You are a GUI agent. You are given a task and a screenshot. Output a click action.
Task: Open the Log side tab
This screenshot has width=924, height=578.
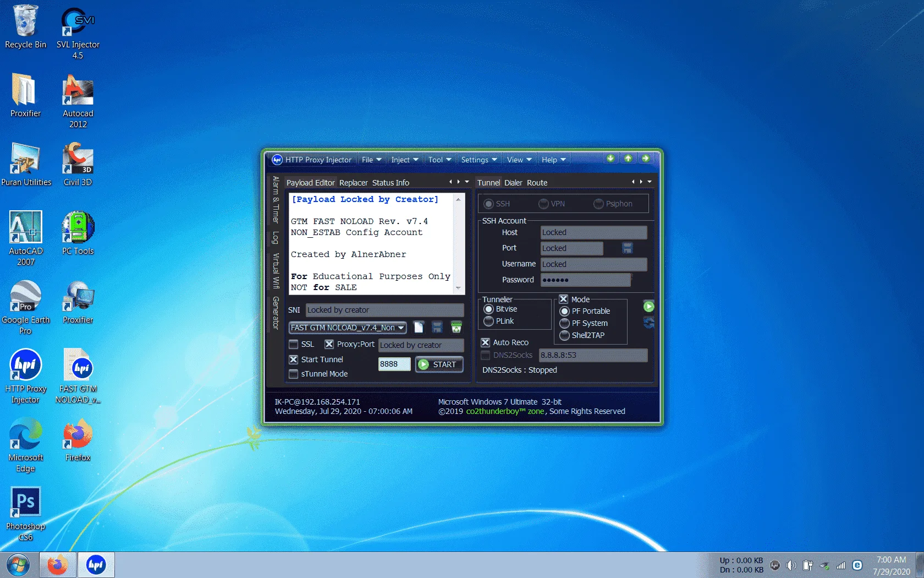(276, 238)
